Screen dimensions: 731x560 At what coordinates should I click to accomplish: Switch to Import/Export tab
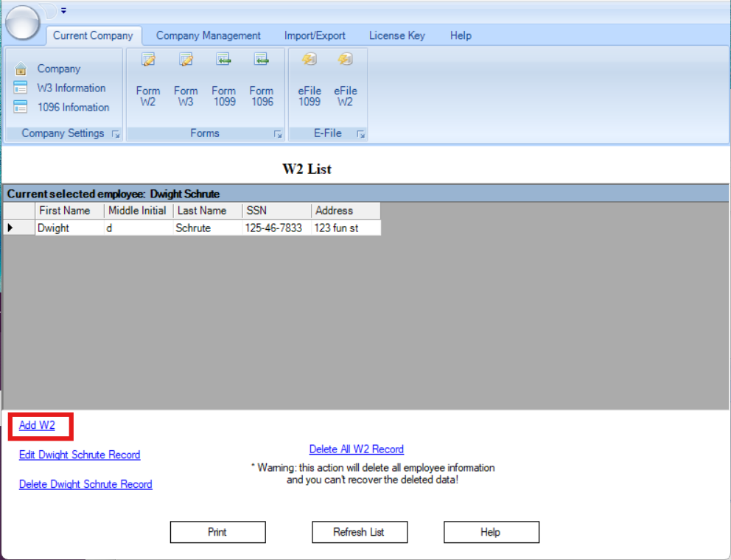(x=315, y=35)
